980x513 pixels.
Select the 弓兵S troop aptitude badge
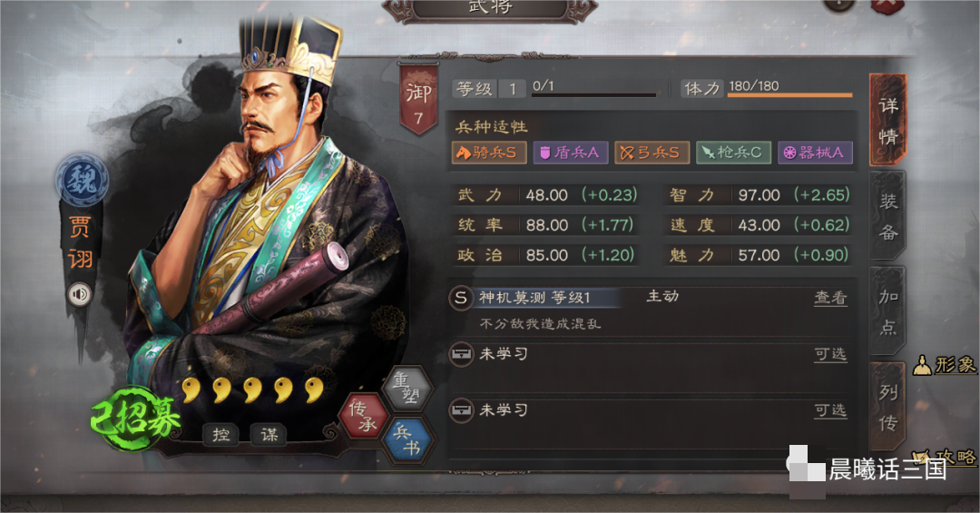coord(652,153)
